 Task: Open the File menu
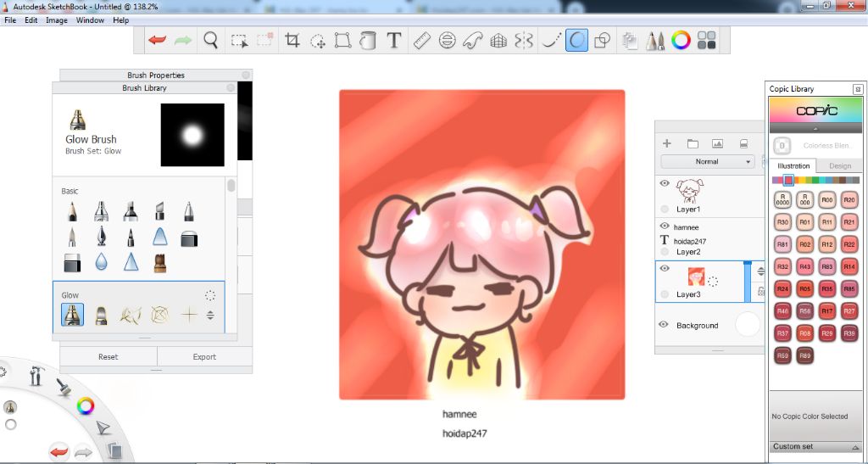pyautogui.click(x=10, y=20)
